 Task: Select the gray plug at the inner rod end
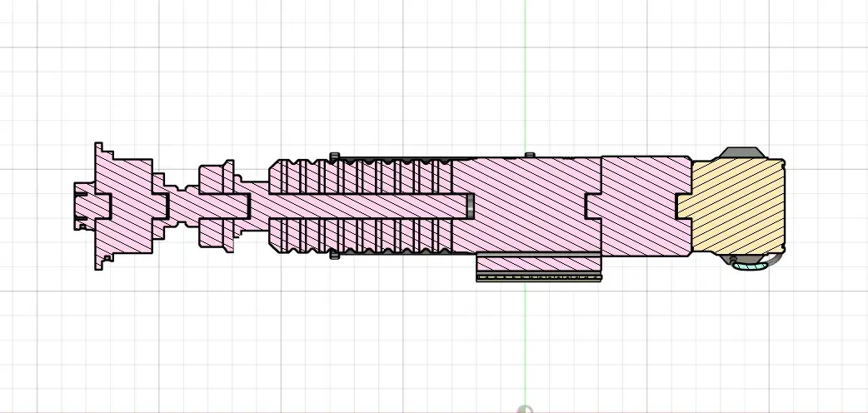point(471,206)
